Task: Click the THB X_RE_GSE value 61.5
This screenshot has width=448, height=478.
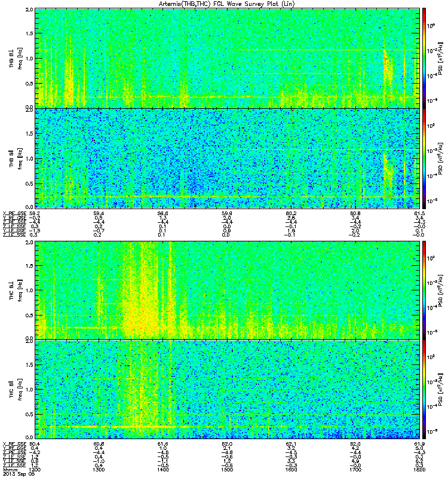Action: (420, 214)
